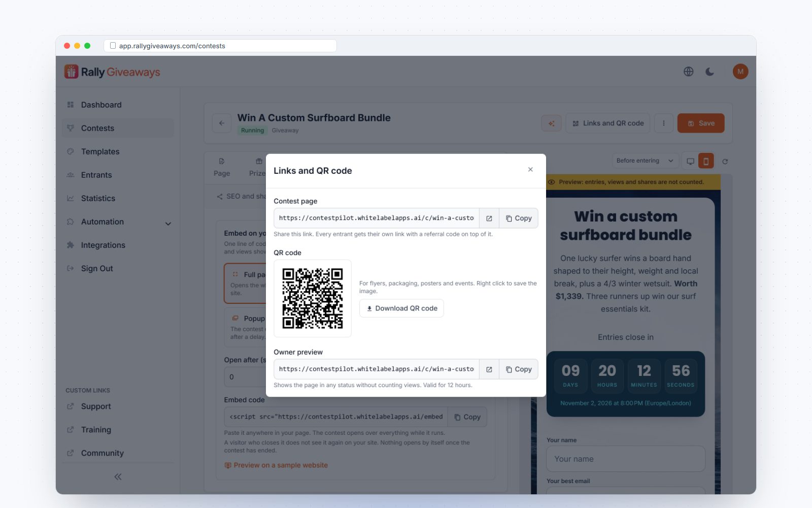
Task: Select the Owner preview URL field
Action: pos(377,369)
